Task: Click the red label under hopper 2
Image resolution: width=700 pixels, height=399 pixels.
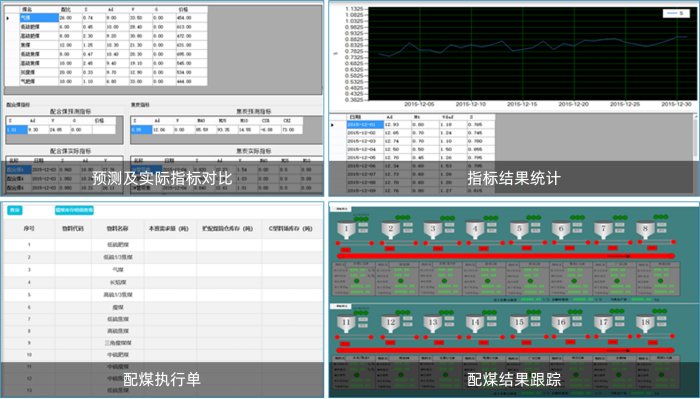Action: point(390,248)
